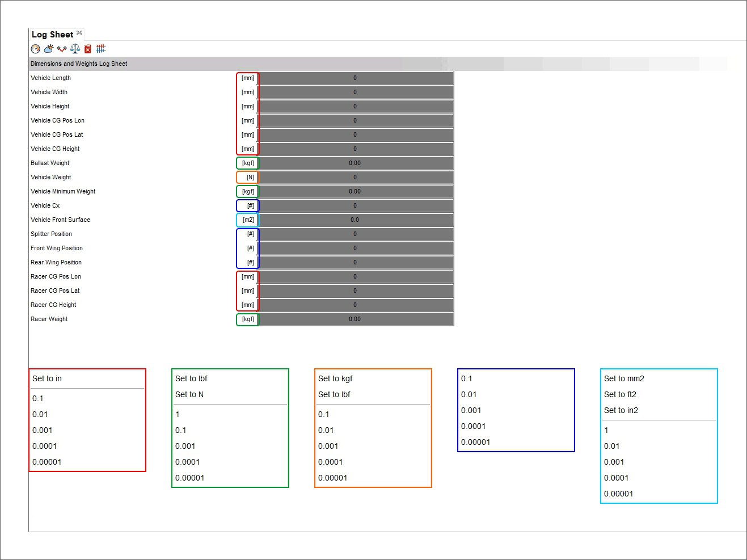Click the Vehicle Front Surface value field
This screenshot has height=560, width=747.
pyautogui.click(x=356, y=220)
